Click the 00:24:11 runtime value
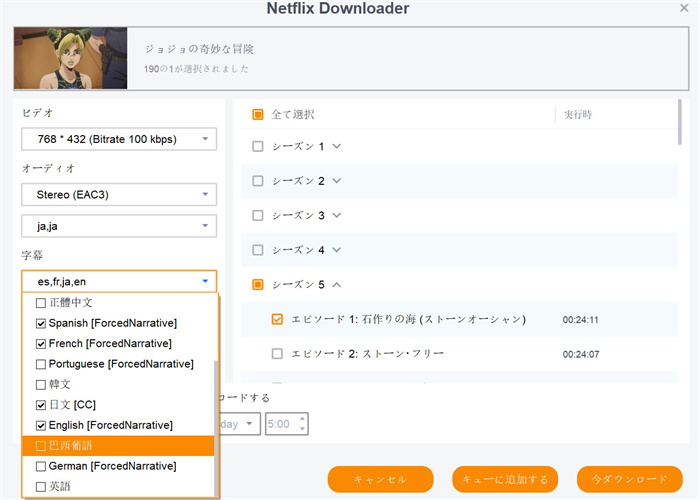 580,320
